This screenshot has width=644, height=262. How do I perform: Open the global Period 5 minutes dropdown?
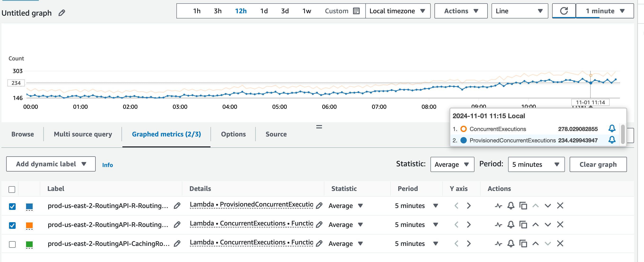[536, 164]
